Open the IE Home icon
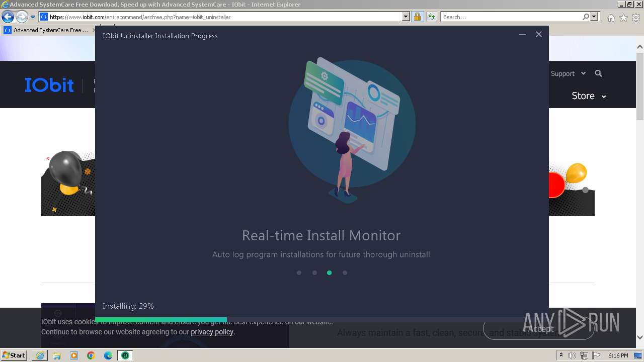644x362 pixels. click(x=611, y=18)
